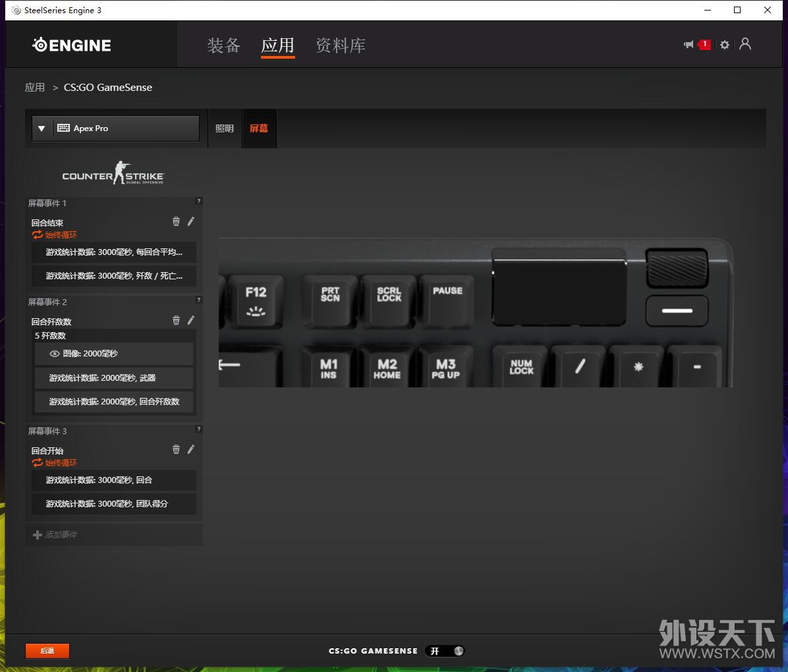
Task: Delete the 回合结束 screen event
Action: point(176,221)
